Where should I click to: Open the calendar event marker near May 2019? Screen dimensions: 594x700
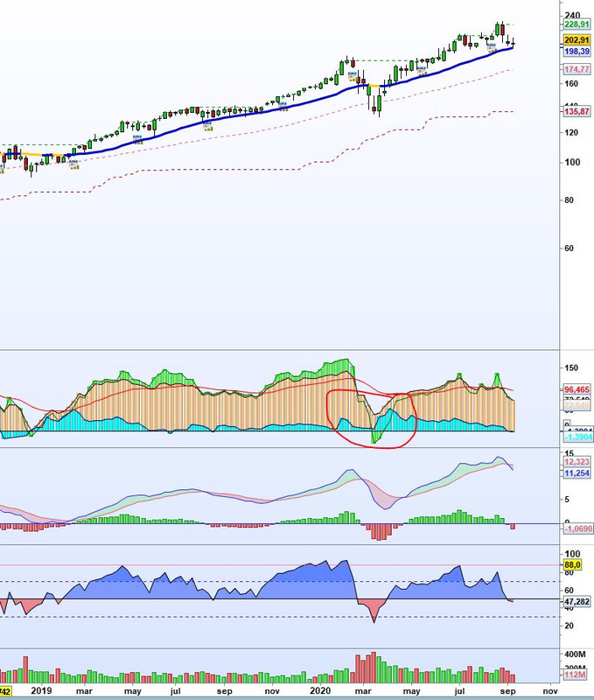pos(138,139)
